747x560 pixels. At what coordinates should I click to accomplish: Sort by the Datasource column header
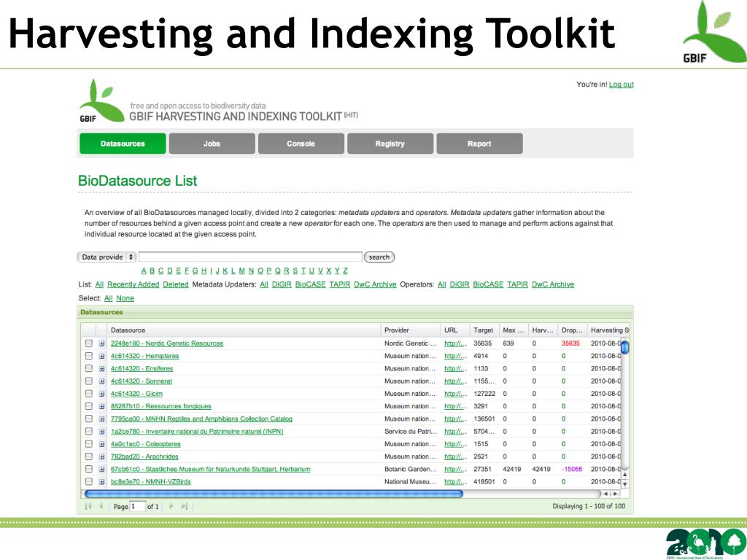[244, 330]
